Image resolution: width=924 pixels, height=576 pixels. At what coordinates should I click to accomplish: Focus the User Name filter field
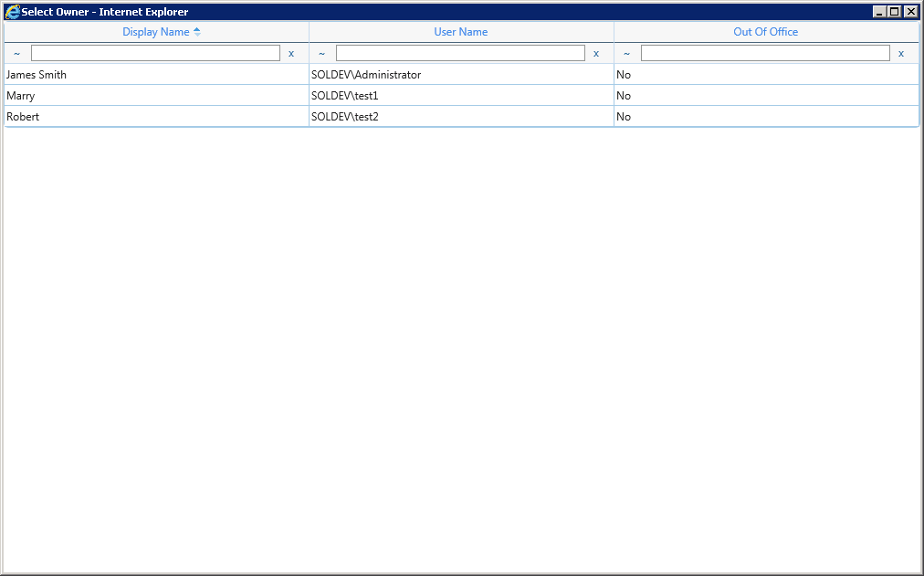pos(460,53)
